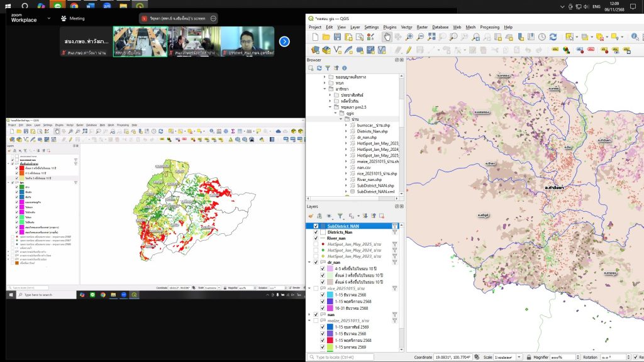This screenshot has height=362, width=644.
Task: Collapse the dr_nan layer group
Action: coord(309,262)
